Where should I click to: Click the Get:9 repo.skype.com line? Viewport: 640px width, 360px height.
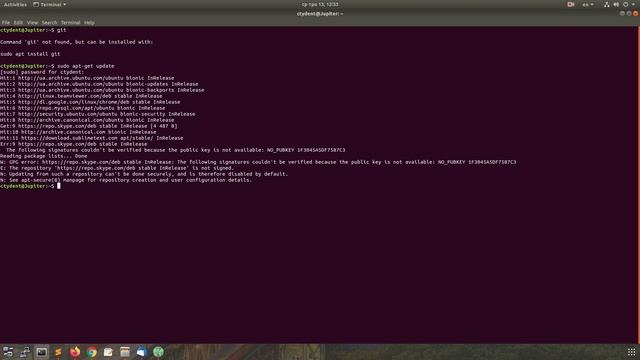pyautogui.click(x=89, y=126)
